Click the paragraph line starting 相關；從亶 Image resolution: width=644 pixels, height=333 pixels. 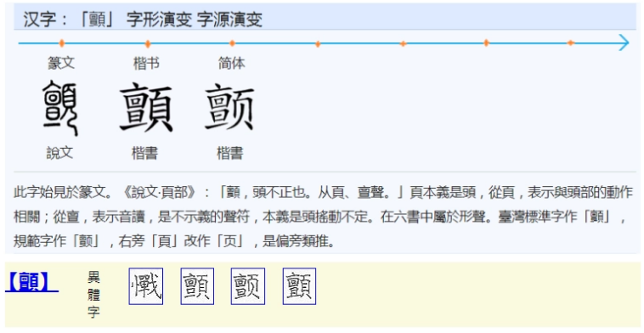[x=319, y=217]
